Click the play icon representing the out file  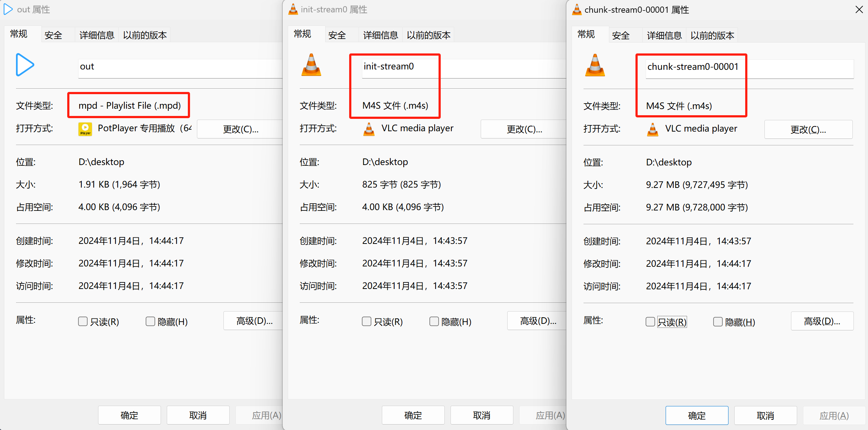pyautogui.click(x=24, y=65)
